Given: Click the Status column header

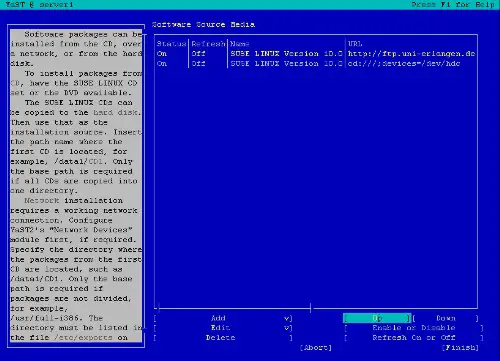Looking at the screenshot, I should (x=171, y=44).
